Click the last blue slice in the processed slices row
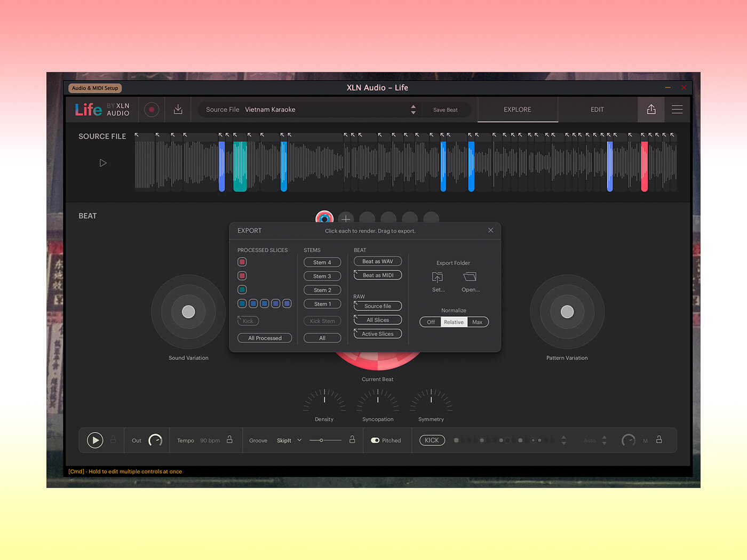The height and width of the screenshot is (560, 747). pyautogui.click(x=287, y=303)
